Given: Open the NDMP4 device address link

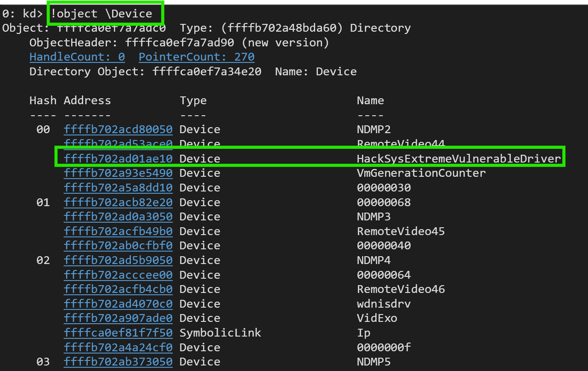Looking at the screenshot, I should [x=118, y=260].
